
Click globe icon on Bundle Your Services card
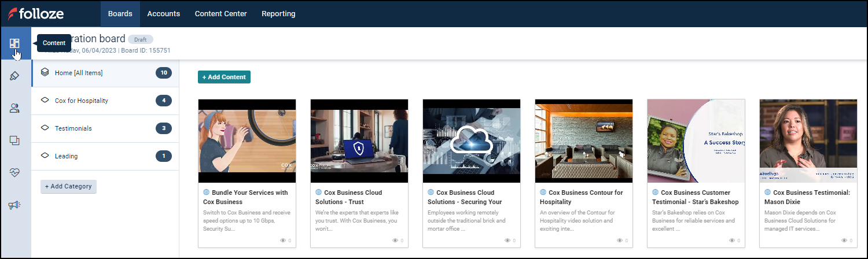[206, 193]
